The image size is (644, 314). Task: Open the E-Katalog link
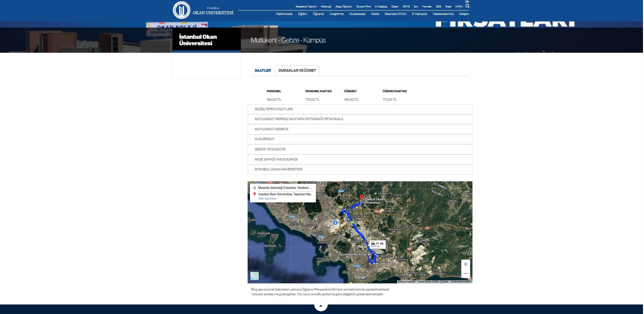coord(381,6)
